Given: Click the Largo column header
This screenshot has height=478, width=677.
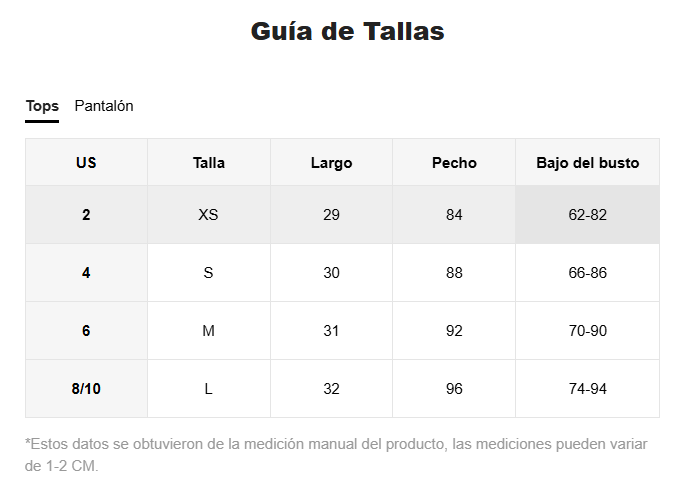Looking at the screenshot, I should pos(331,163).
